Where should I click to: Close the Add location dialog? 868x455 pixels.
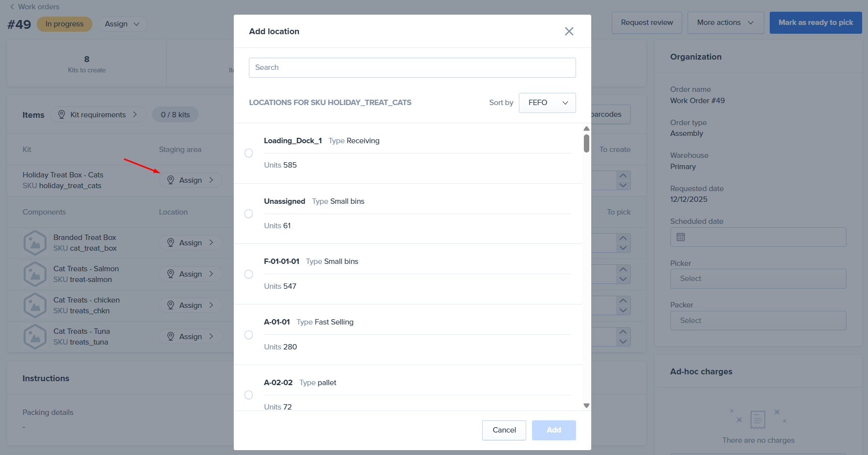point(569,31)
